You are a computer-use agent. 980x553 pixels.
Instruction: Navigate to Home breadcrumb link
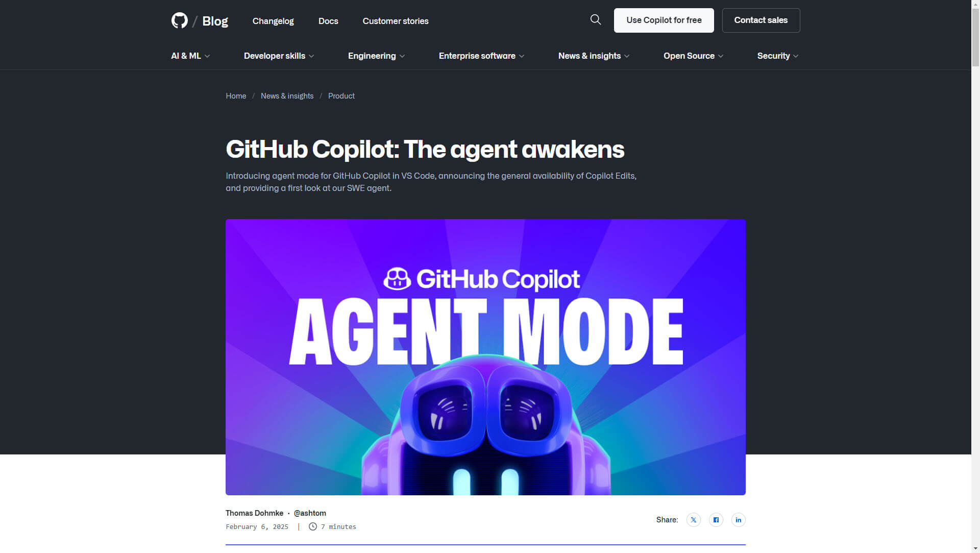[236, 95]
